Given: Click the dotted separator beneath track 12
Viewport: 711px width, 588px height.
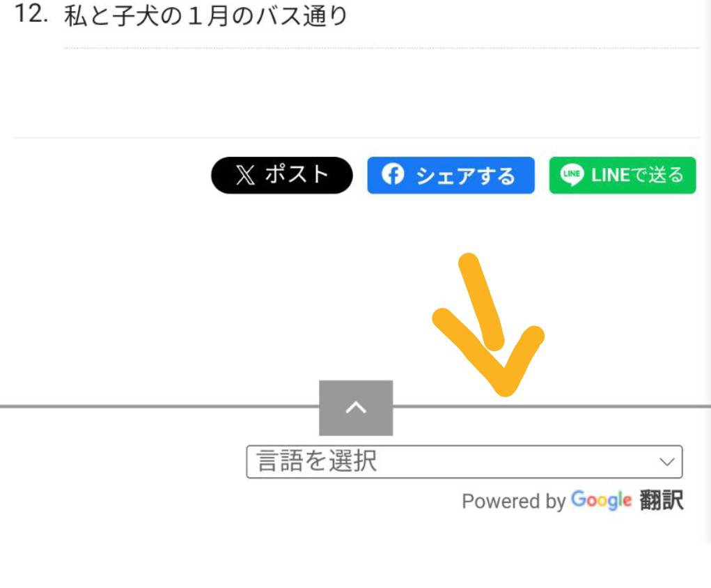Looking at the screenshot, I should [382, 48].
